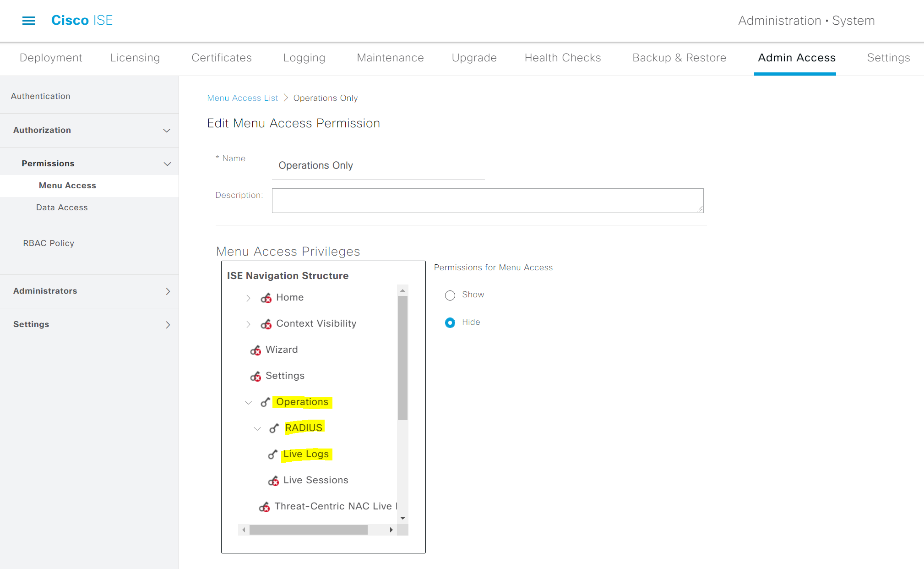
Task: Go to the Upgrade tab
Action: tap(474, 58)
